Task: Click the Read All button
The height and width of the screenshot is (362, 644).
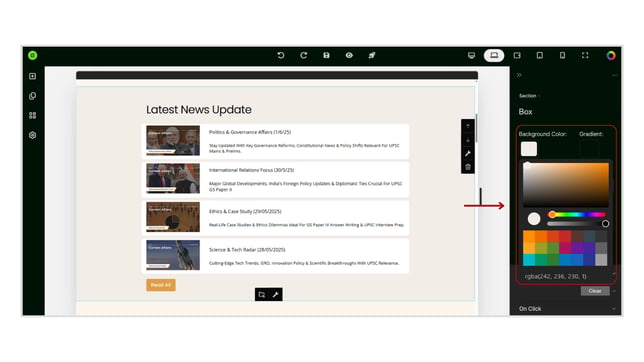Action: tap(161, 285)
